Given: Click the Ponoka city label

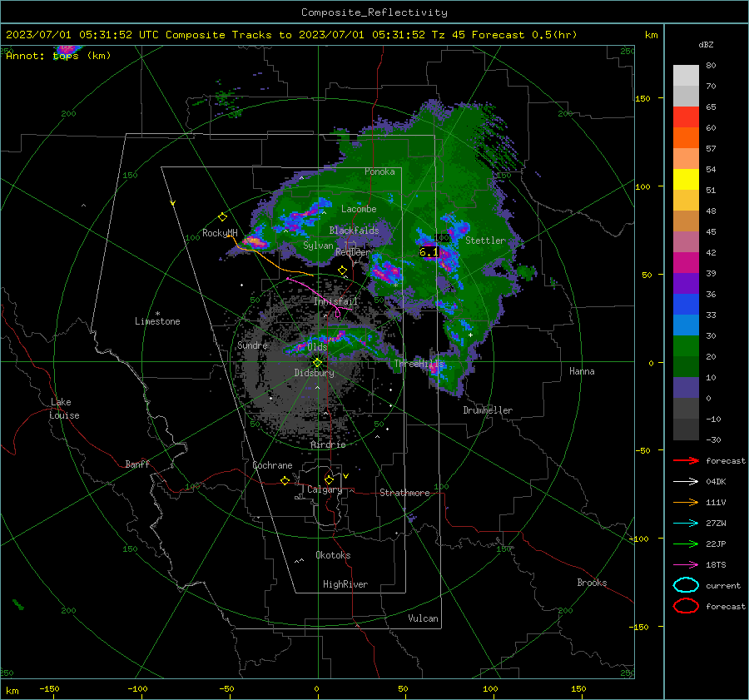Looking at the screenshot, I should (x=379, y=171).
